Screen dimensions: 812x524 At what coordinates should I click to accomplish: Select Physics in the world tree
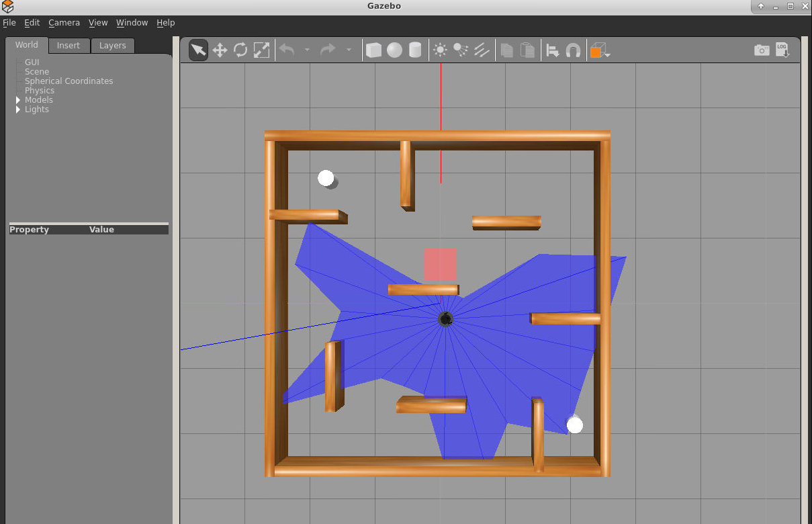(40, 91)
